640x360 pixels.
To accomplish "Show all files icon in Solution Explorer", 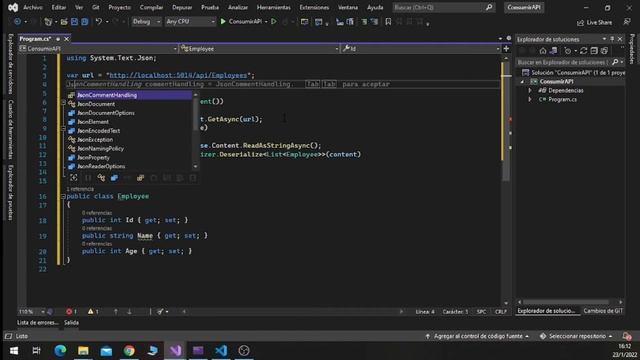I will (604, 51).
